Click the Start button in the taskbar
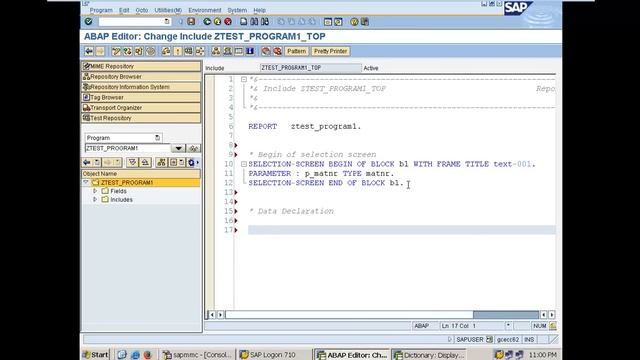 pyautogui.click(x=96, y=355)
